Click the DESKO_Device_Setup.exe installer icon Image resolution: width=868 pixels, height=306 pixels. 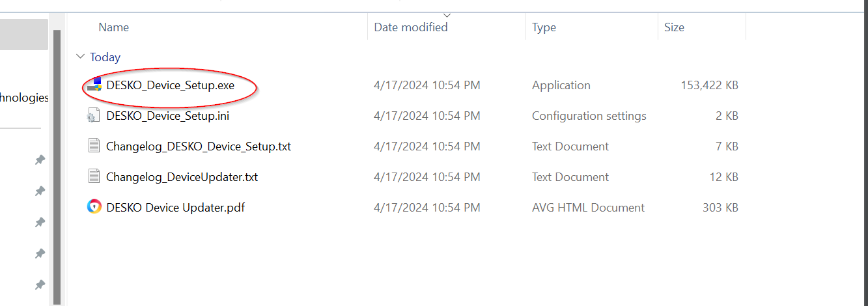pyautogui.click(x=94, y=85)
